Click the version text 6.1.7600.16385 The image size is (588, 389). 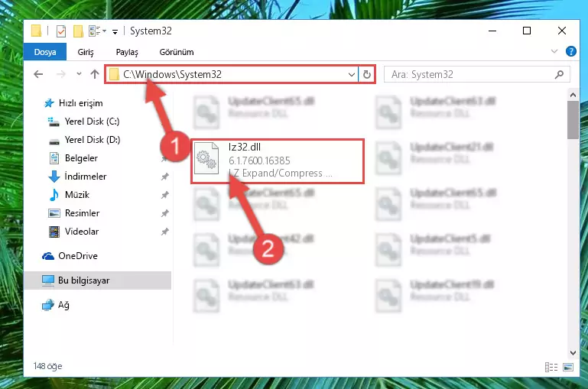[259, 160]
